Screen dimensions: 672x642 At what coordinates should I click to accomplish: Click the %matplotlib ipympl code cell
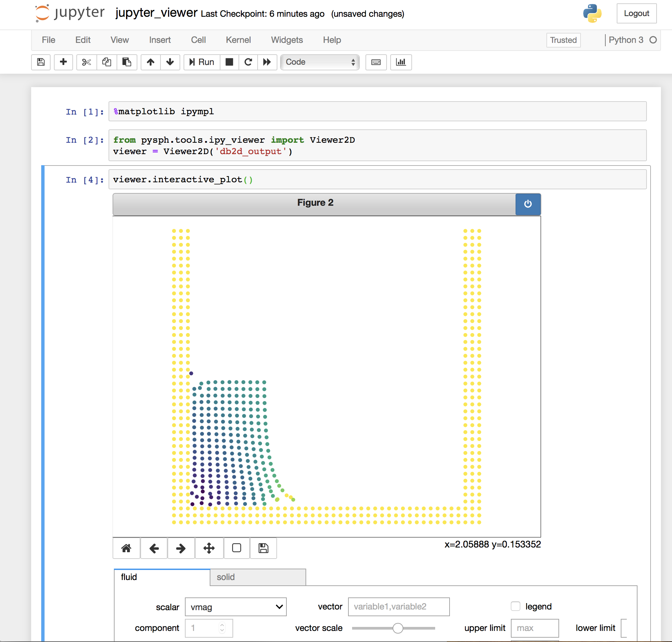click(378, 111)
